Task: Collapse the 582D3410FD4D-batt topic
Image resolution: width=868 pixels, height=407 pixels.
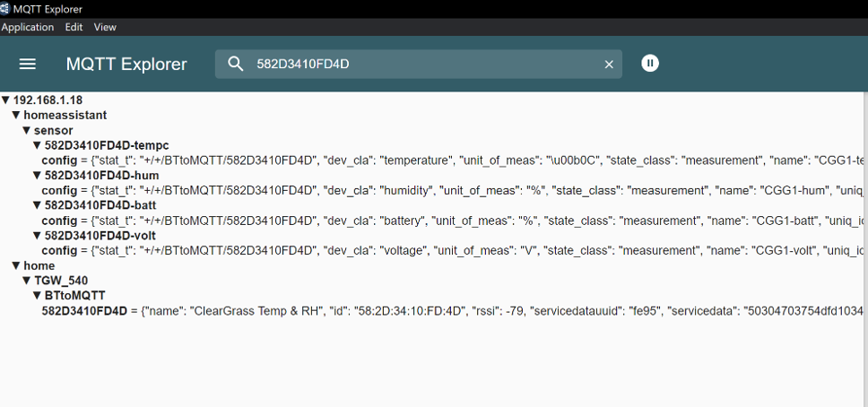Action: pos(37,205)
